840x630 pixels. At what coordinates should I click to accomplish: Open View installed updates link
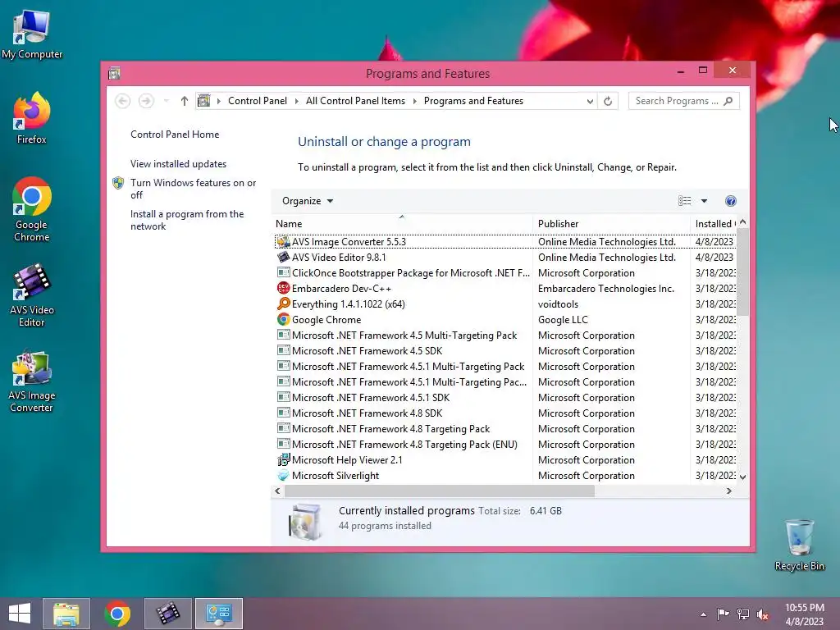pyautogui.click(x=178, y=164)
